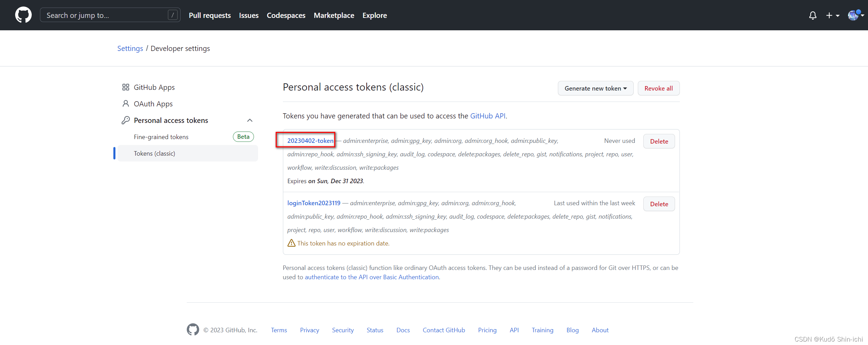Open Status footer link

point(375,330)
